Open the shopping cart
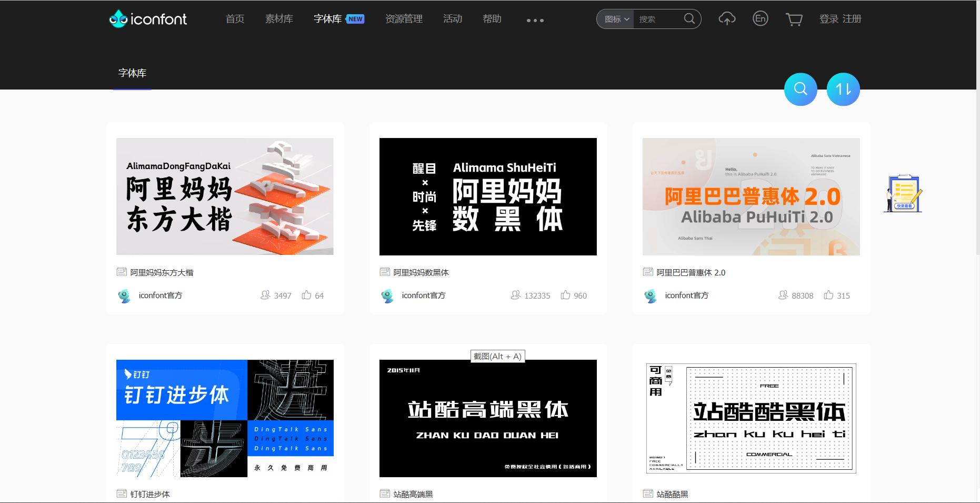The height and width of the screenshot is (503, 980). 794,19
